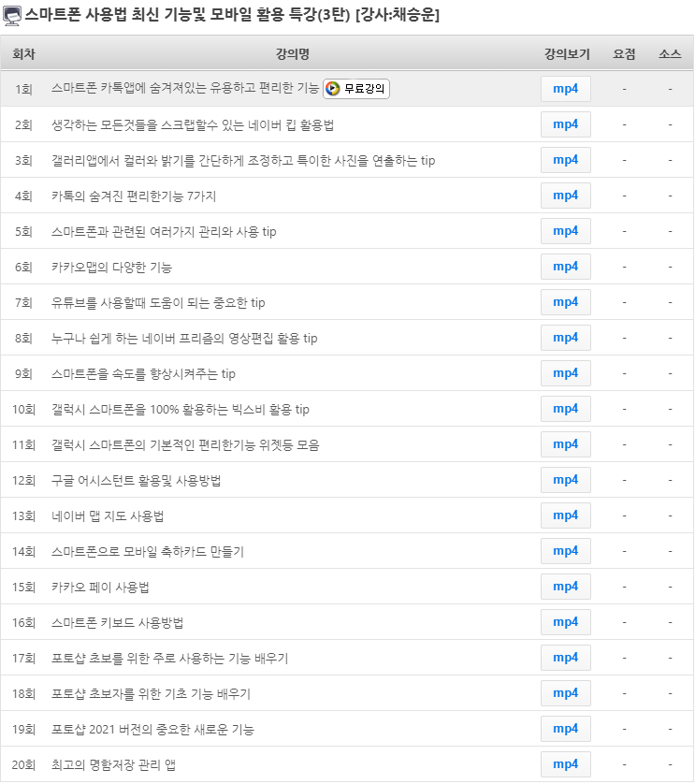Open mp4 for lecture 11회
This screenshot has height=784, width=695.
566,444
